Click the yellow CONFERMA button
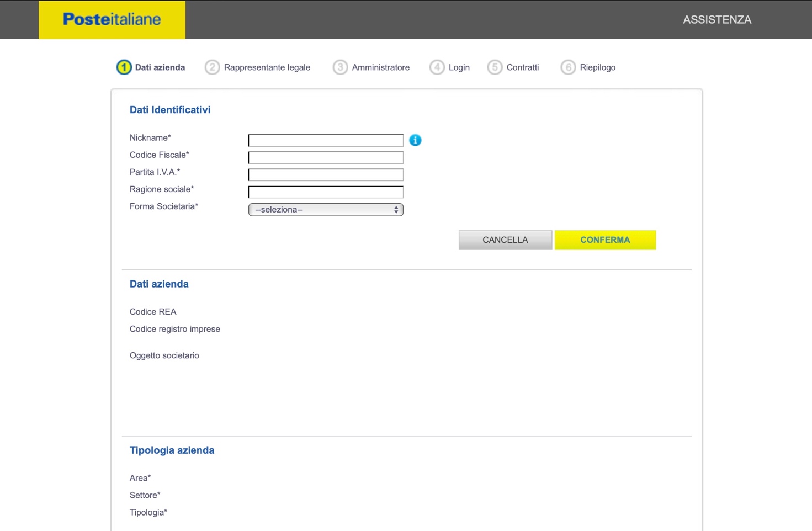Screen dimensions: 812x531 click(605, 240)
